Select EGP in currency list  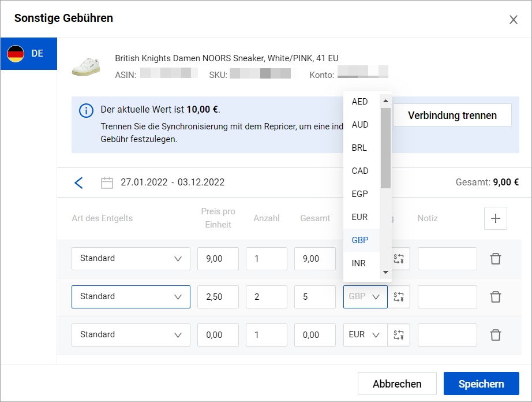pos(361,194)
